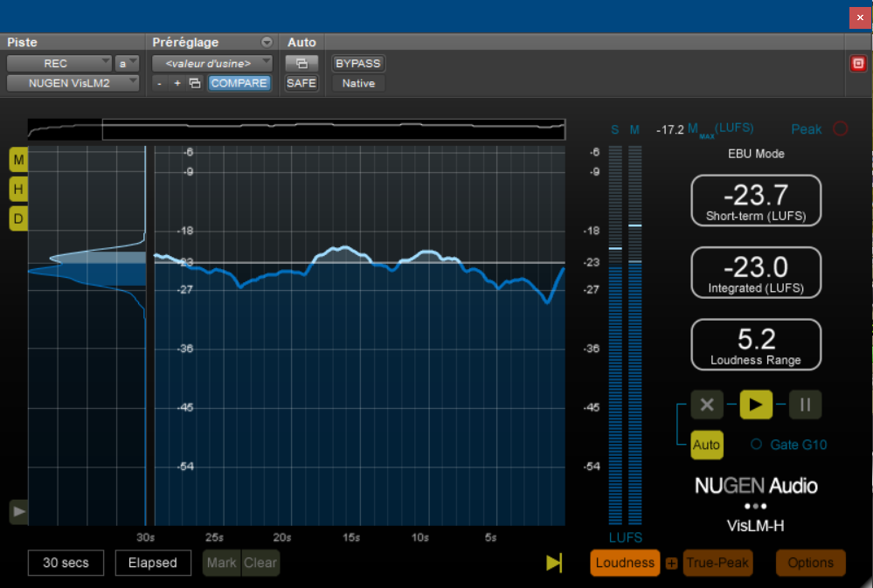
Task: Open the <valeur d'usine> preset dropdown
Action: [212, 64]
